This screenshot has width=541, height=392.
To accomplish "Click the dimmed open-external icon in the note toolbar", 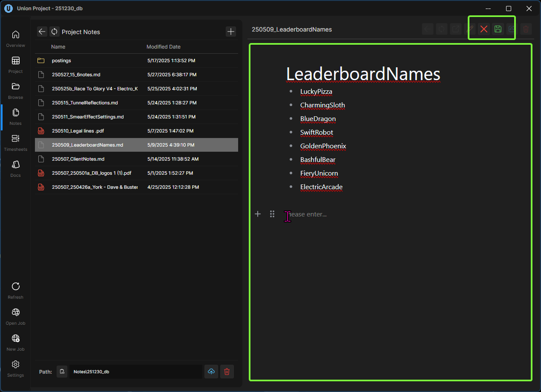I will (x=456, y=29).
